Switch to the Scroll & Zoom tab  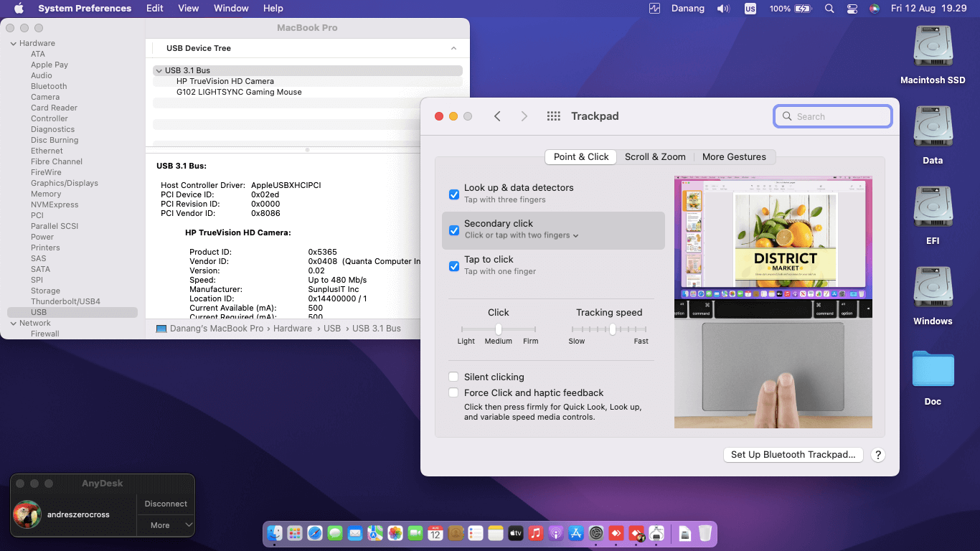tap(655, 157)
